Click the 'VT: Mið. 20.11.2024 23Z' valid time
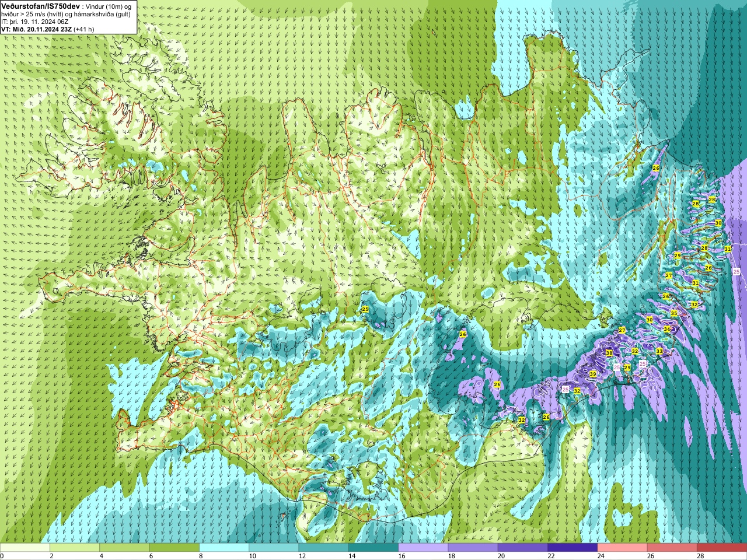 click(36, 29)
